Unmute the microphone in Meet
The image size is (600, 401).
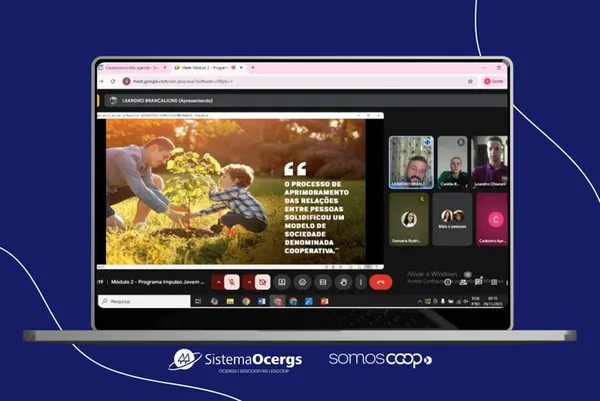(x=232, y=282)
